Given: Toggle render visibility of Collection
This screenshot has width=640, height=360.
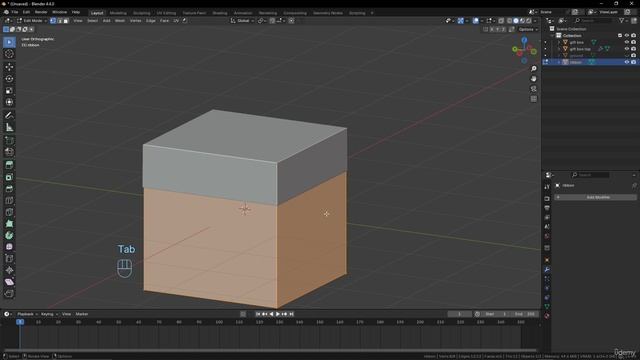Looking at the screenshot, I should (x=633, y=36).
